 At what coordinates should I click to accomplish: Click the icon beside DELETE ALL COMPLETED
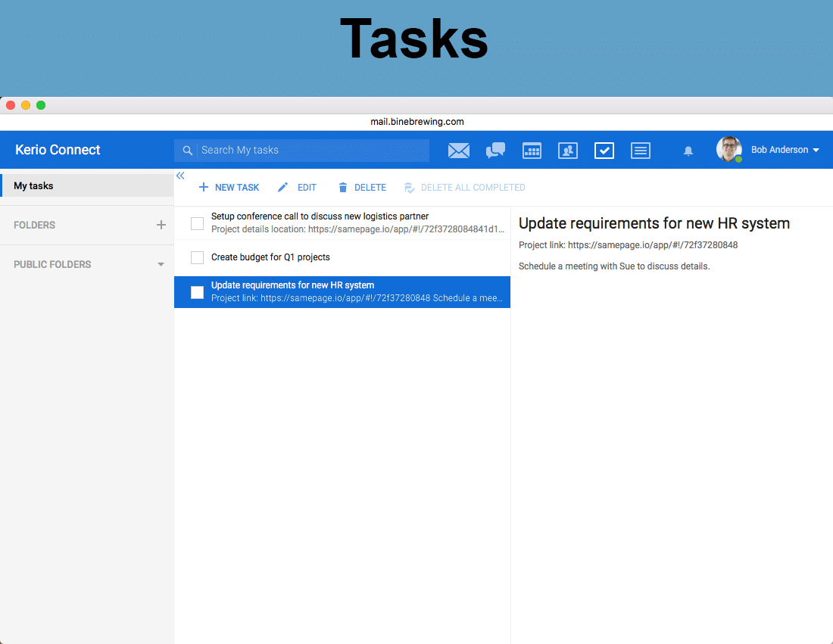(409, 188)
